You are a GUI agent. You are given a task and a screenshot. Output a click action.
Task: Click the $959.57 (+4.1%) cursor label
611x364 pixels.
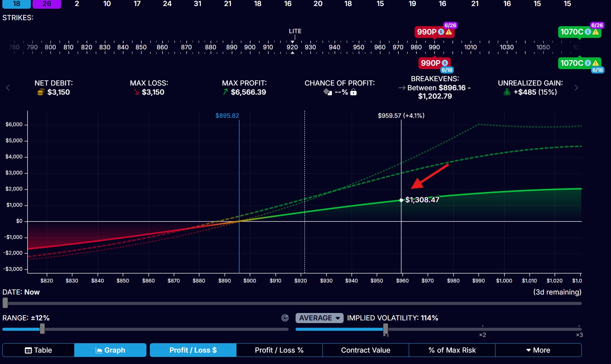pyautogui.click(x=401, y=116)
